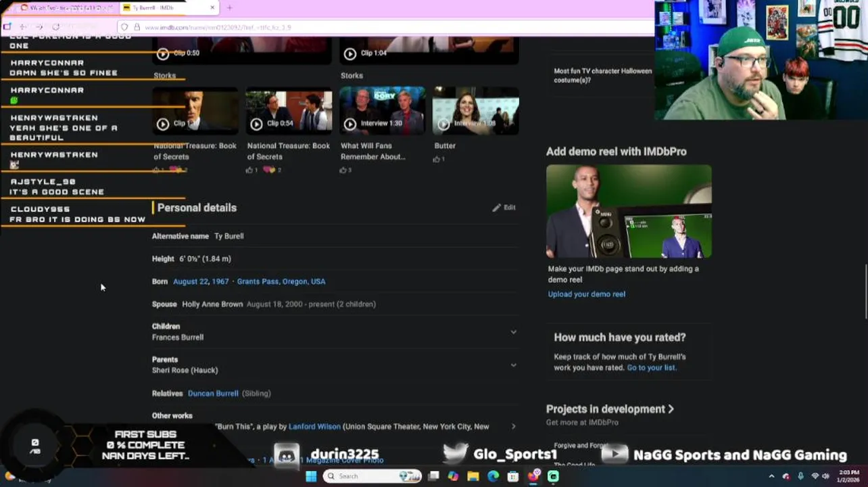Image resolution: width=868 pixels, height=487 pixels.
Task: Click the volume speaker tray icon
Action: pyautogui.click(x=825, y=476)
